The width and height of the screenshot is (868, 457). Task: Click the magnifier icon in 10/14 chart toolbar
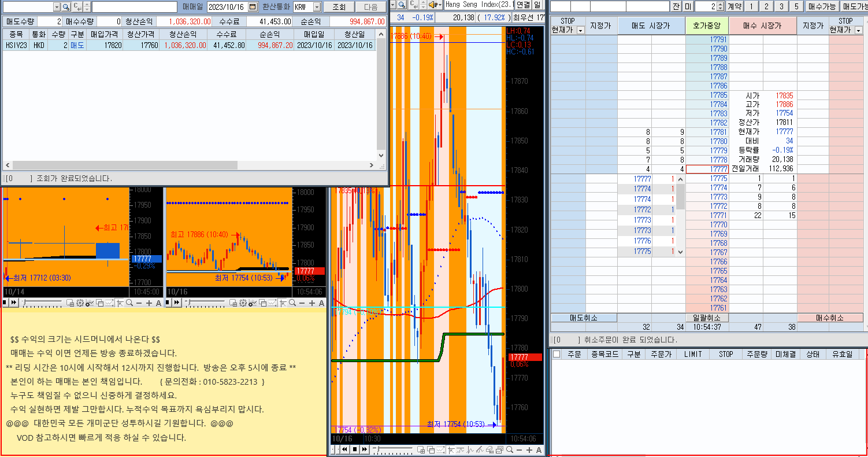[130, 303]
